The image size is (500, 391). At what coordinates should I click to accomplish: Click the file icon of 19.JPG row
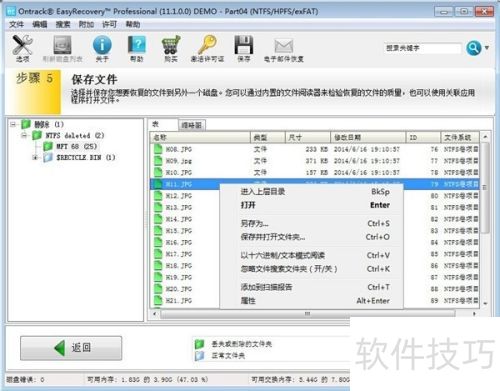coord(158,277)
